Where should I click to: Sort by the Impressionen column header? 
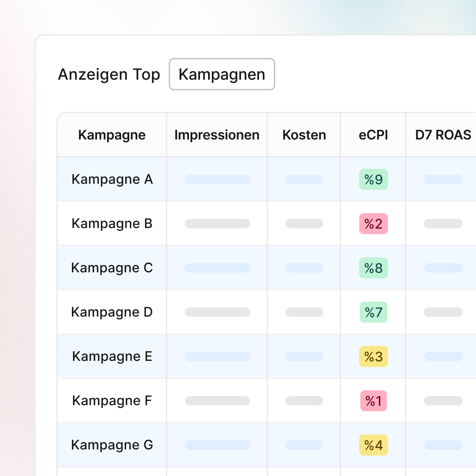[x=217, y=135]
